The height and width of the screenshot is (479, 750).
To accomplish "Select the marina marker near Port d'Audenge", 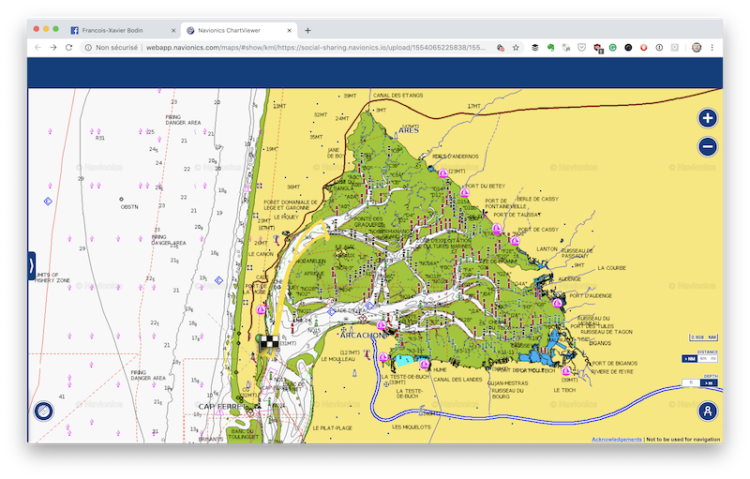I will click(557, 303).
